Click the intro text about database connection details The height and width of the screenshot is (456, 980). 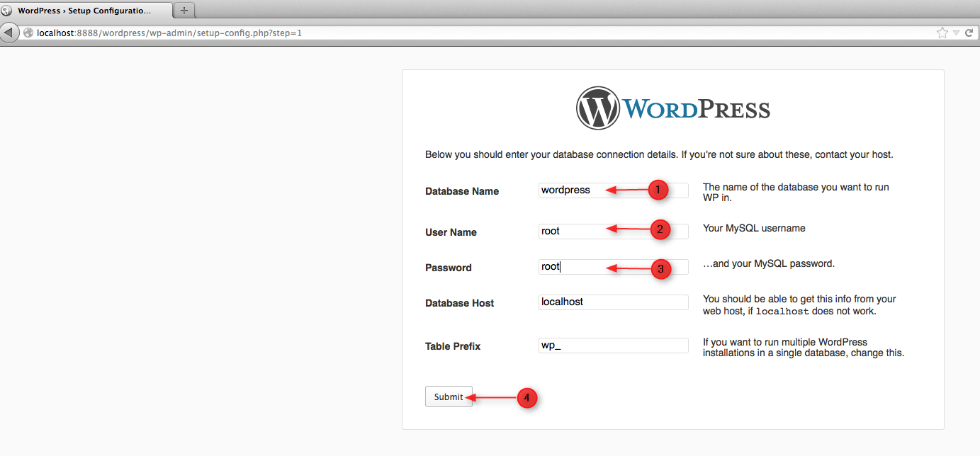(x=659, y=154)
